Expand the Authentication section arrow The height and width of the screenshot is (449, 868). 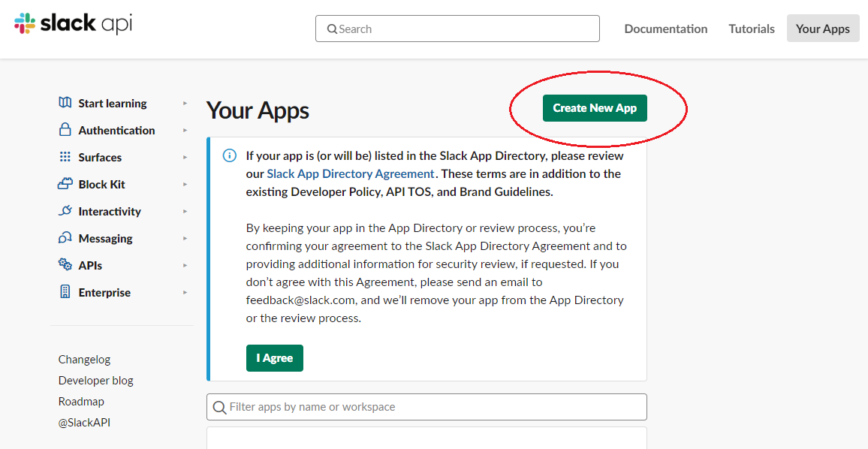(x=185, y=130)
